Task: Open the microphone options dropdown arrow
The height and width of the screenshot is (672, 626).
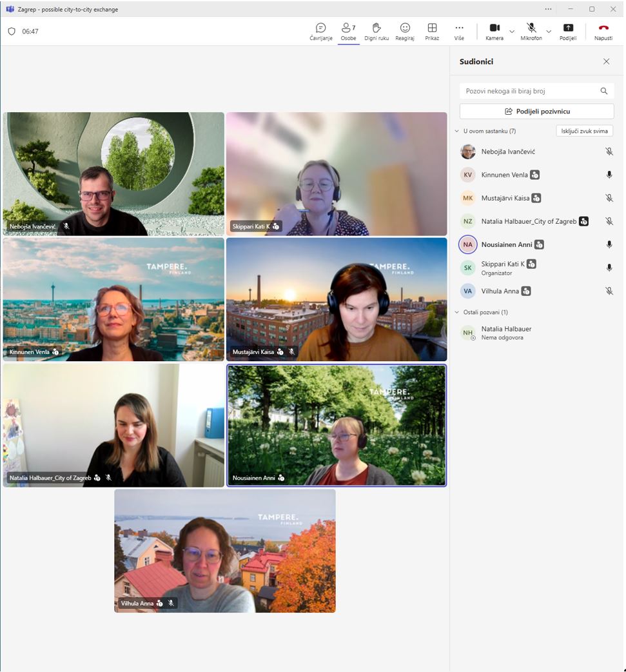Action: [549, 31]
